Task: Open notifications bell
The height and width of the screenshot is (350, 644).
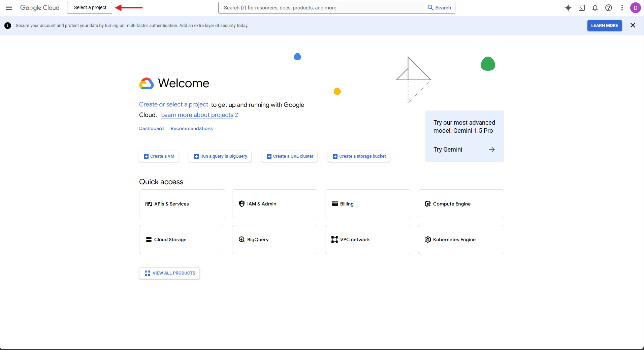Action: click(x=595, y=8)
